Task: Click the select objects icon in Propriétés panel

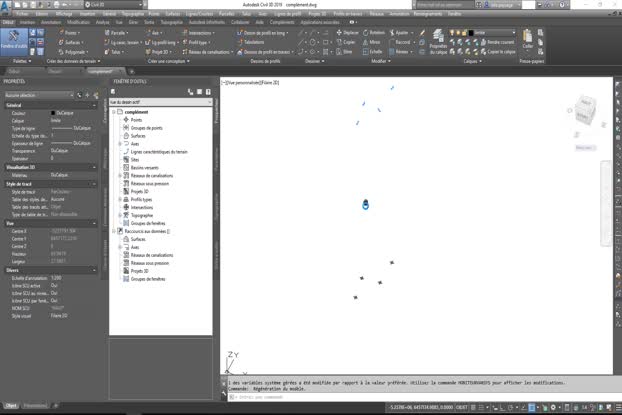Action: click(x=87, y=95)
